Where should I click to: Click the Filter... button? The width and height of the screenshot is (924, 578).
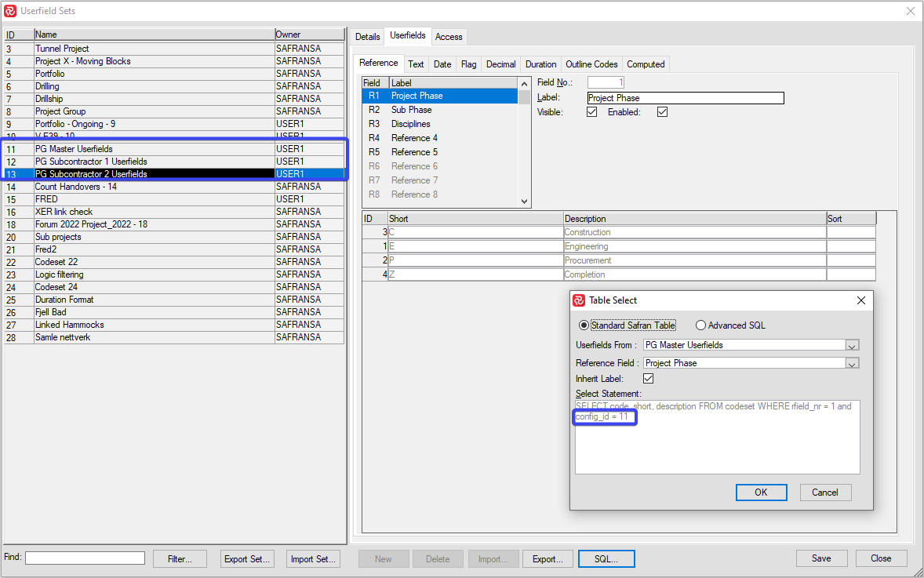tap(180, 559)
